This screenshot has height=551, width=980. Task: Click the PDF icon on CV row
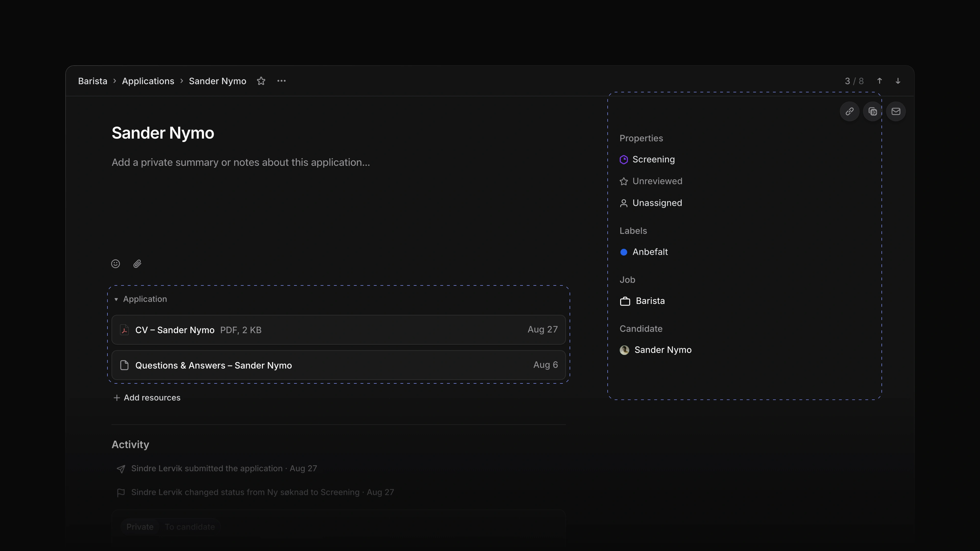click(124, 330)
